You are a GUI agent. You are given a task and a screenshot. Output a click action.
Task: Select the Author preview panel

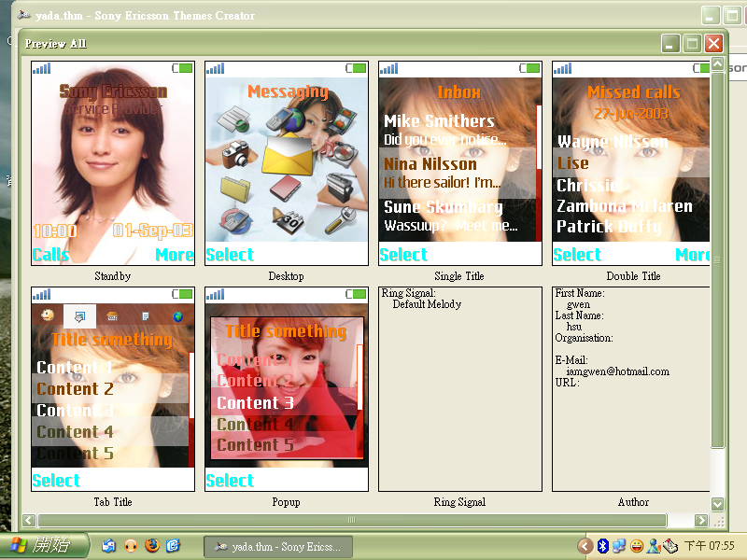[631, 388]
